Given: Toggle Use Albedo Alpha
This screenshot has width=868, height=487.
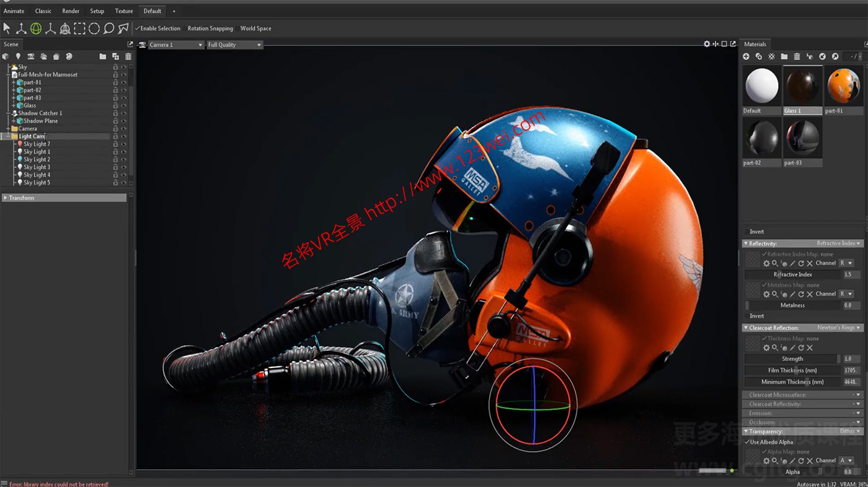Looking at the screenshot, I should (748, 442).
